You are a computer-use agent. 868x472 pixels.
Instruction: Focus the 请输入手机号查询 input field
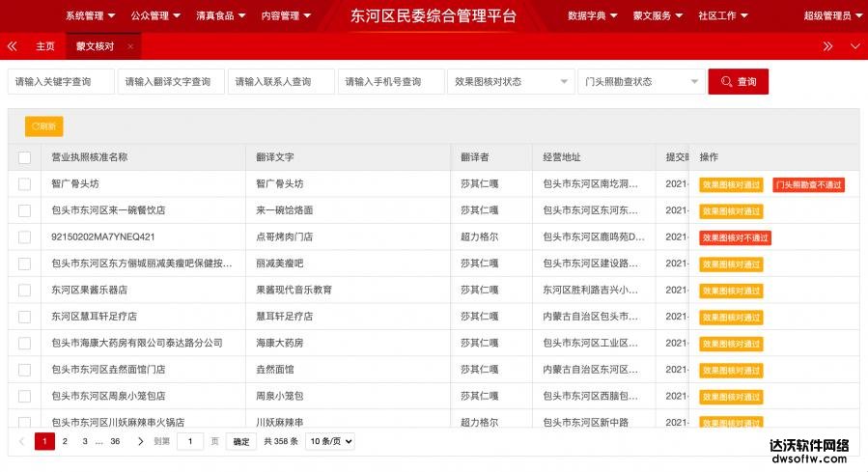391,81
